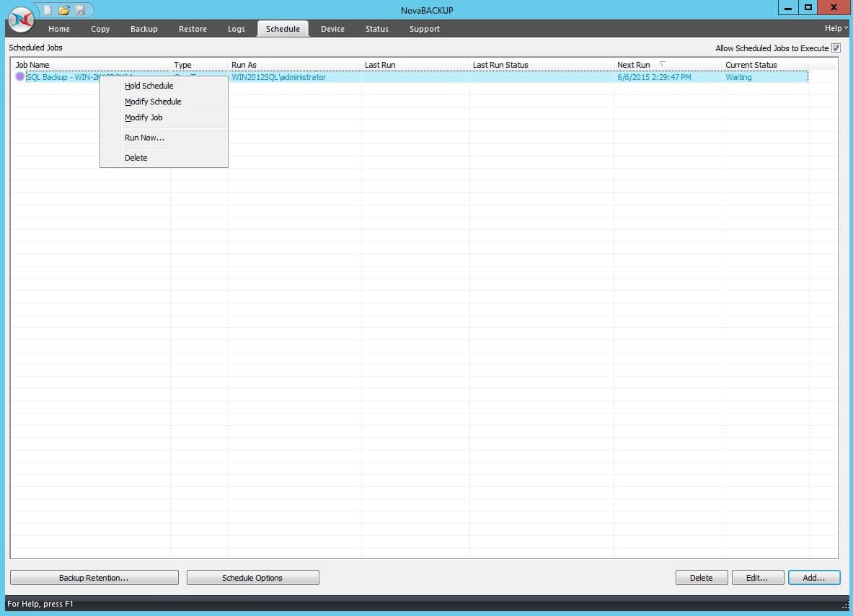View the Logs tab
This screenshot has height=616, width=853.
click(x=236, y=29)
